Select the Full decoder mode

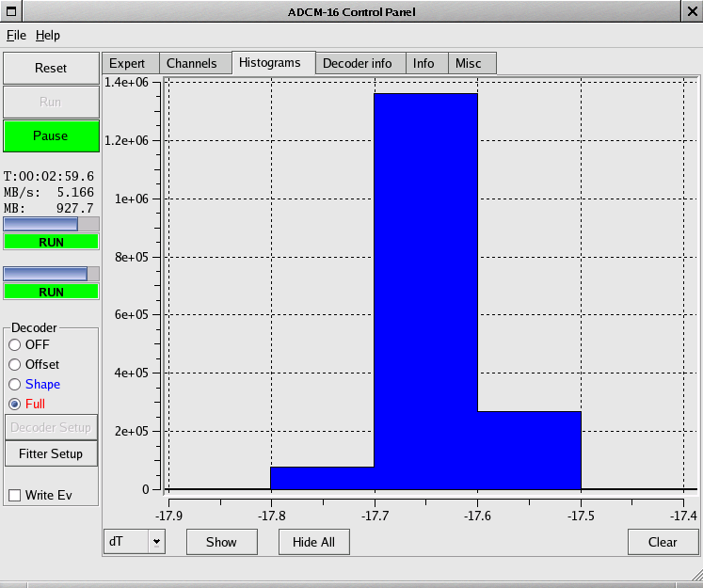coord(15,404)
